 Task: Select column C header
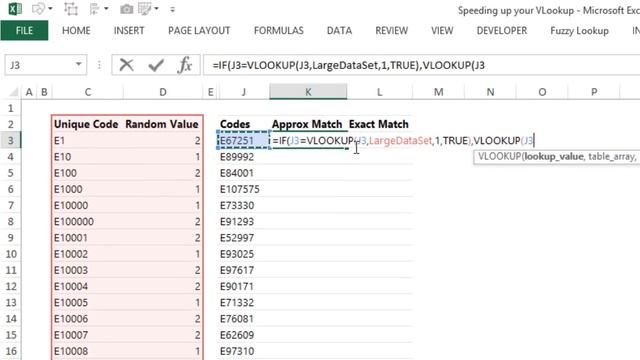click(x=88, y=92)
